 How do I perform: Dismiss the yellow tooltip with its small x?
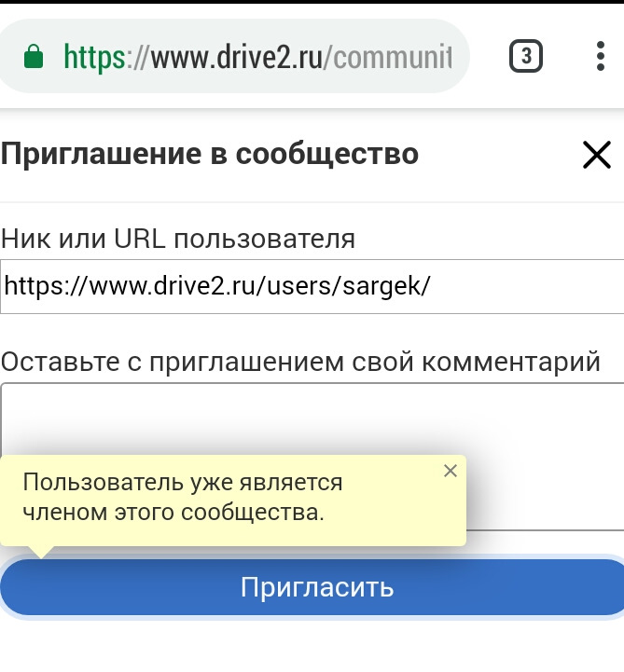pyautogui.click(x=451, y=471)
